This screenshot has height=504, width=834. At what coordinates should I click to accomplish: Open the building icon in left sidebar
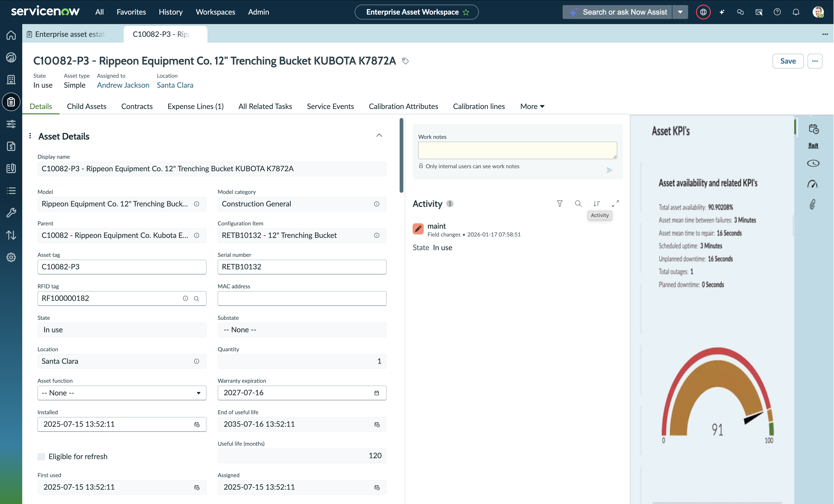11,80
